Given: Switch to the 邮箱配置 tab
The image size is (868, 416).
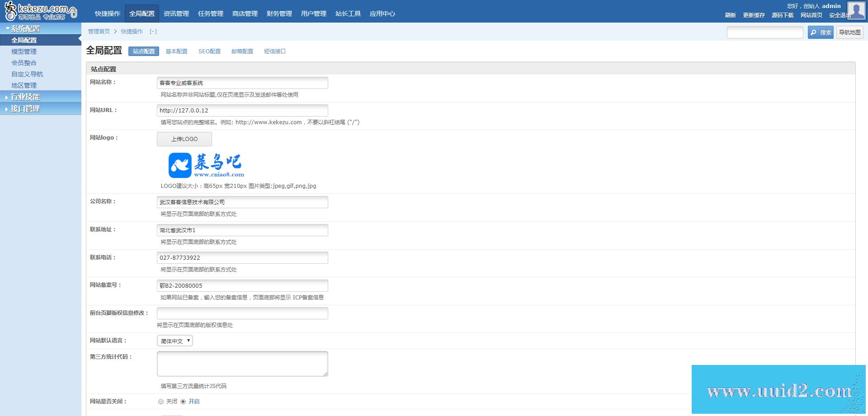Looking at the screenshot, I should (242, 51).
